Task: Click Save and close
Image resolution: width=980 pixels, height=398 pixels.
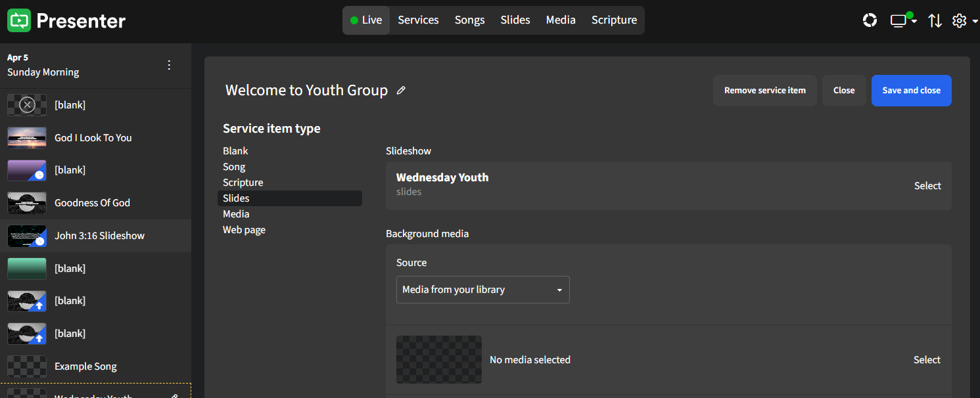Action: tap(912, 90)
